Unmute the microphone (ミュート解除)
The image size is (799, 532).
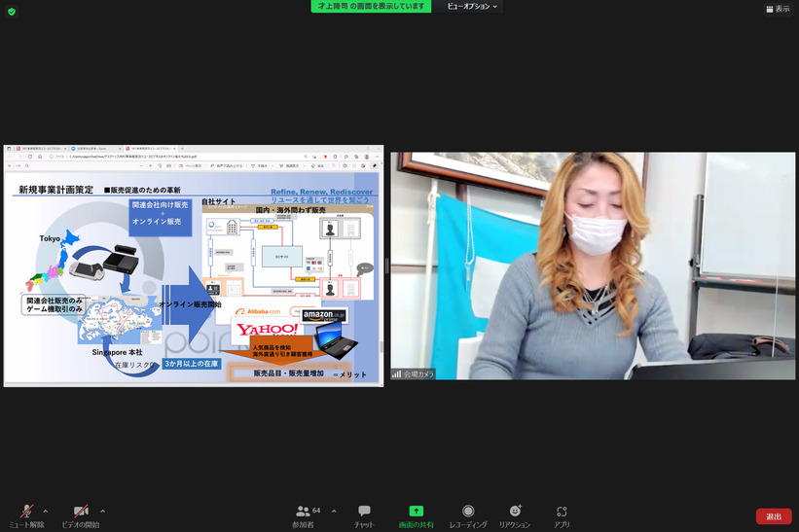coord(26,515)
